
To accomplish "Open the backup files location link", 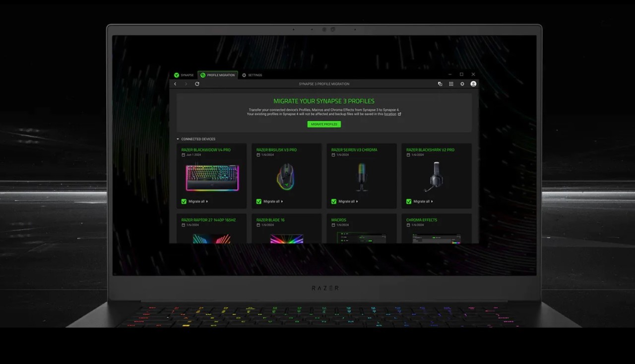I will pos(390,114).
